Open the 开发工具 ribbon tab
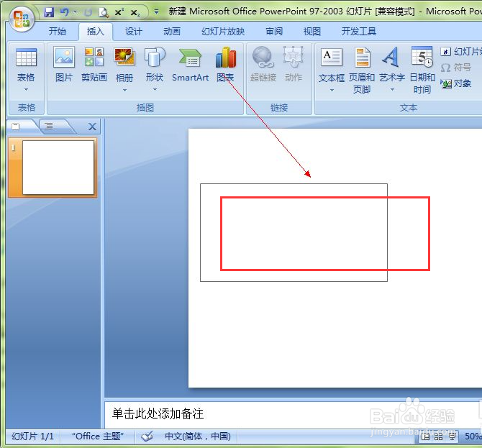The image size is (482, 448). pyautogui.click(x=359, y=32)
